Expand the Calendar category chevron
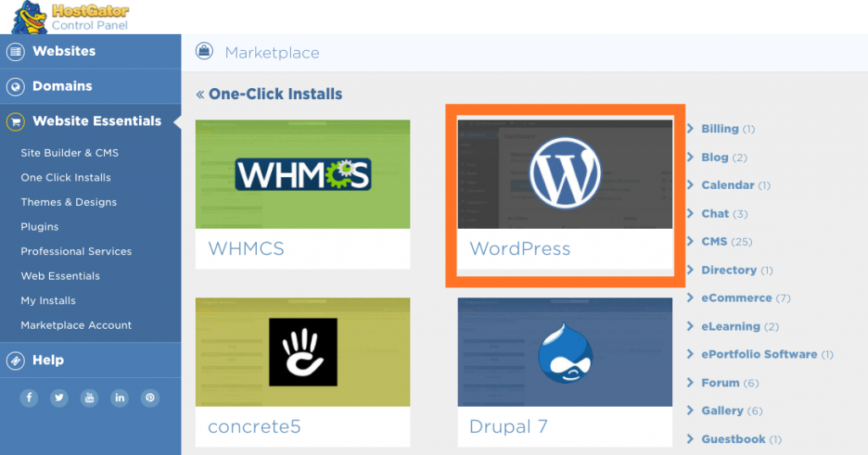The height and width of the screenshot is (455, 868). 690,185
